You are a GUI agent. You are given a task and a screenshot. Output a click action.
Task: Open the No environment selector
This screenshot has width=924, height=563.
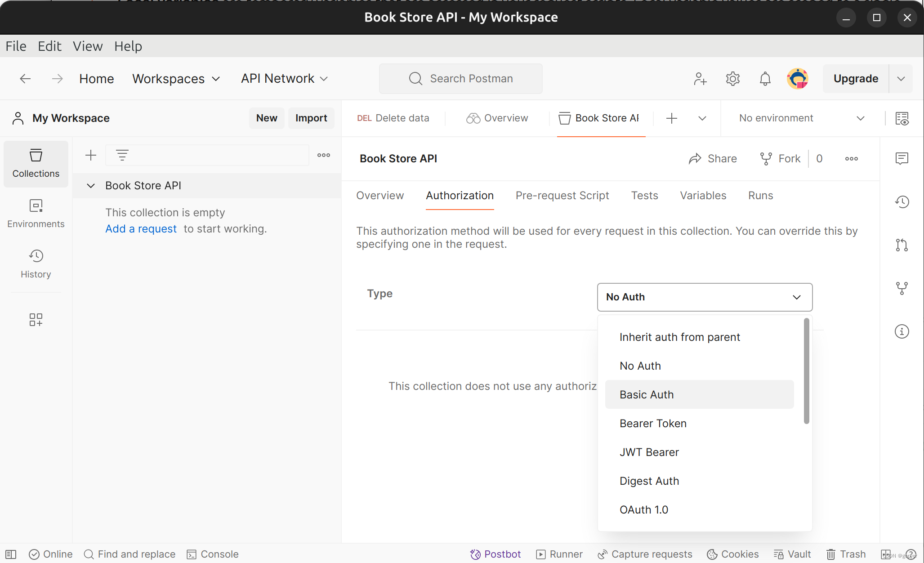(x=802, y=118)
